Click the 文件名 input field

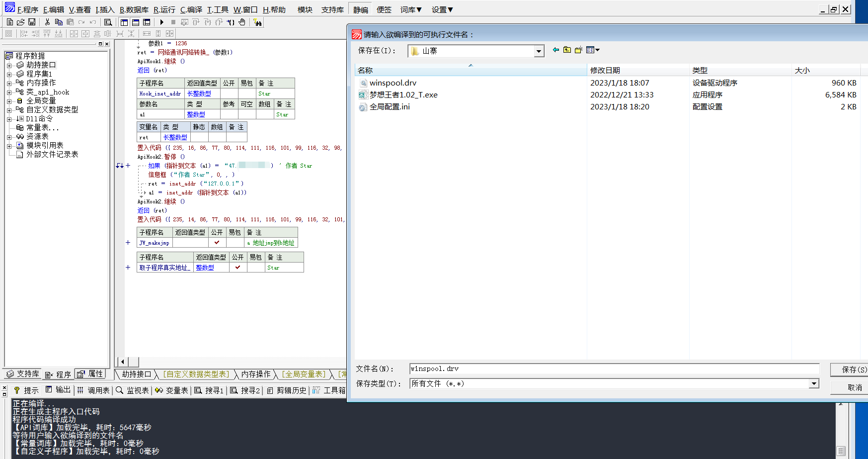pyautogui.click(x=614, y=368)
